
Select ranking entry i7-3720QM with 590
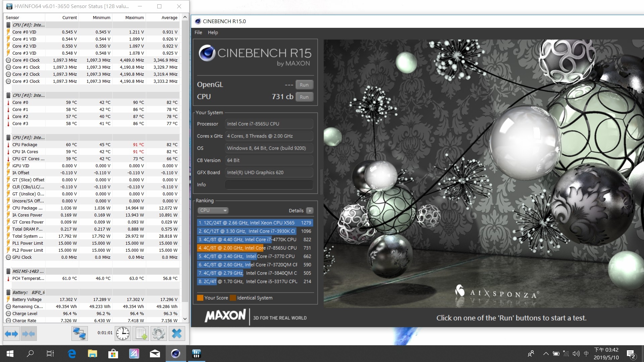coord(255,264)
